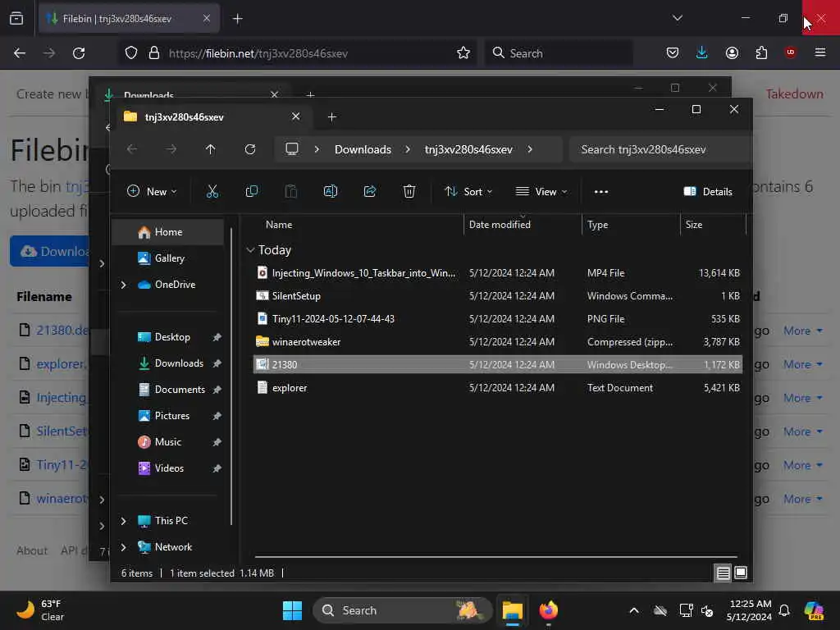Open the Firefox account icon
Viewport: 840px width, 630px height.
[x=732, y=52]
